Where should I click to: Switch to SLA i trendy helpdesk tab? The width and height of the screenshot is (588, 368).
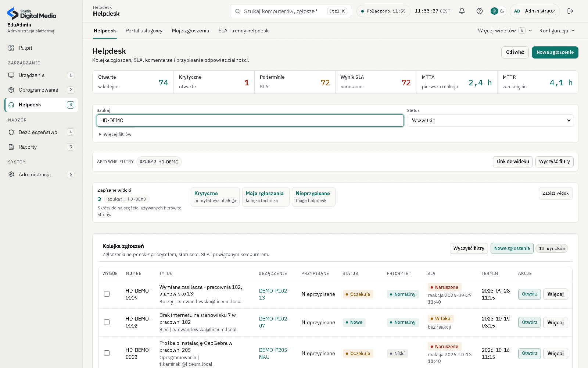(x=244, y=31)
